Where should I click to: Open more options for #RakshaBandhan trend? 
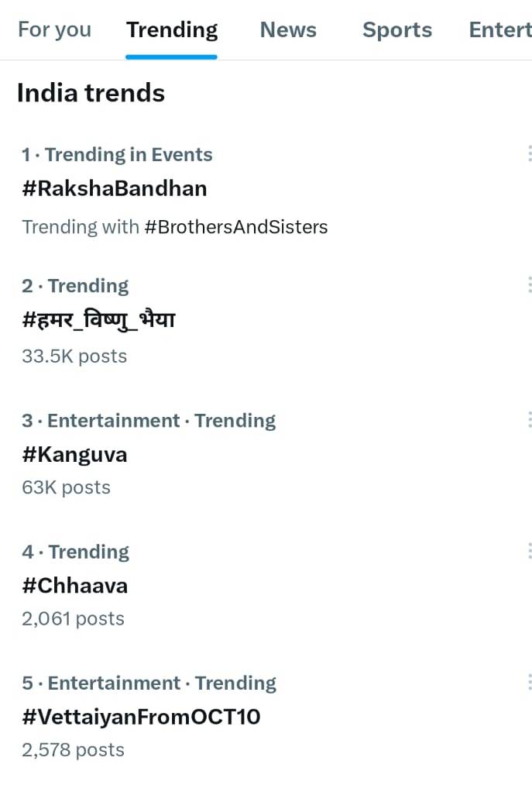(x=529, y=153)
